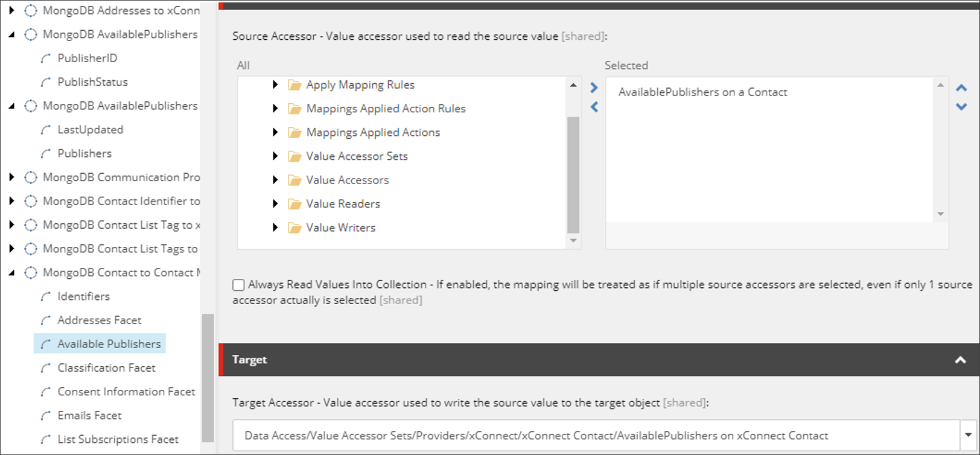The image size is (980, 455).
Task: Open the Target Accessor dropdown
Action: 968,435
